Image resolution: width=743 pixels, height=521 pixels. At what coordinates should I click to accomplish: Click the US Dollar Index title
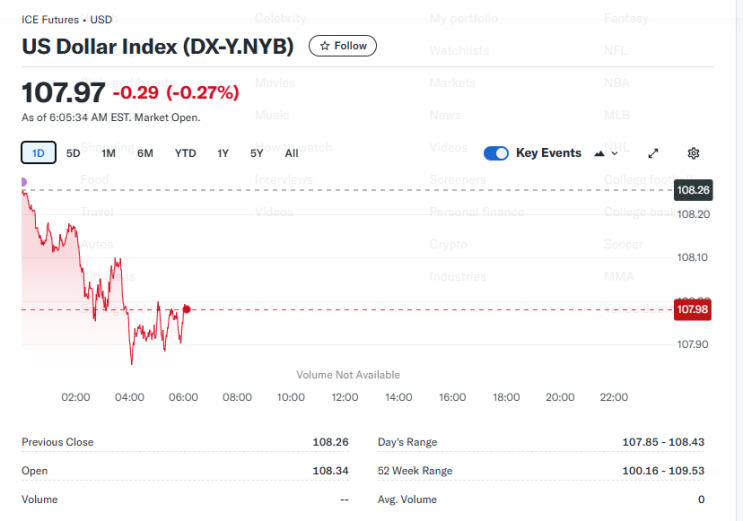(158, 46)
